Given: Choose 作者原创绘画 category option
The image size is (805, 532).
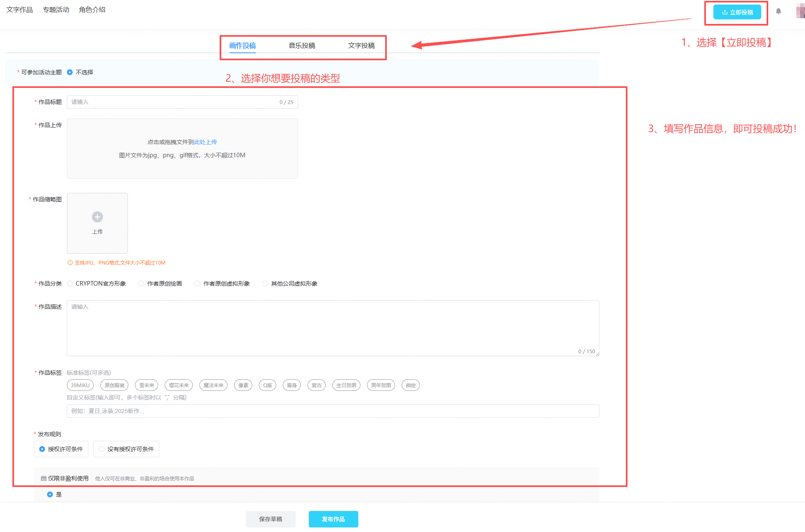Looking at the screenshot, I should pos(142,284).
